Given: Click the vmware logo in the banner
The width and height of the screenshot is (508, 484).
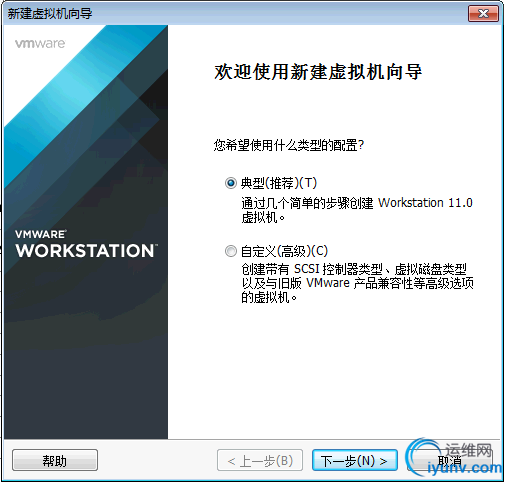Looking at the screenshot, I should tap(40, 44).
